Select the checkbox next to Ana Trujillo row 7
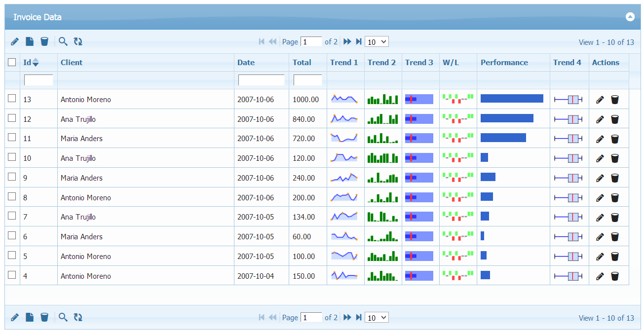The image size is (644, 334). point(12,216)
